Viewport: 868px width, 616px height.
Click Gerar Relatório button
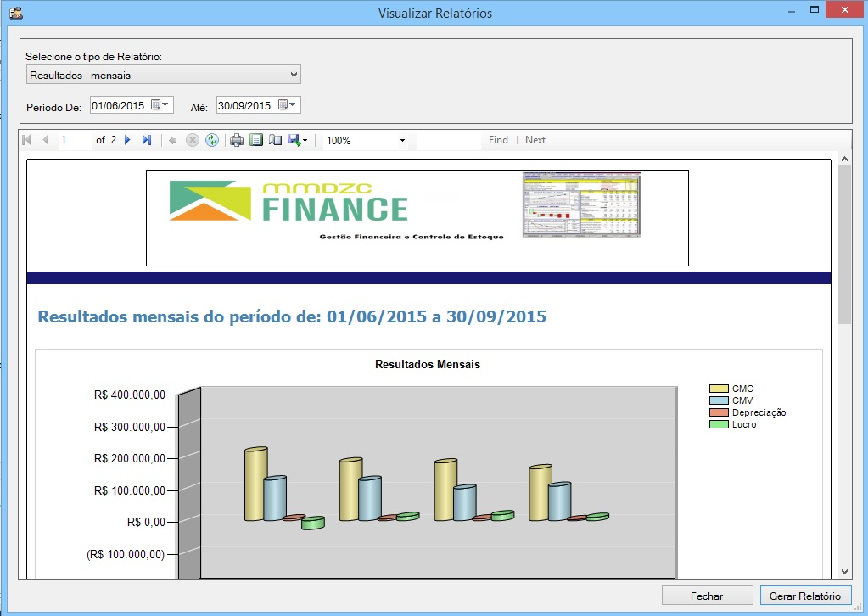tap(805, 596)
